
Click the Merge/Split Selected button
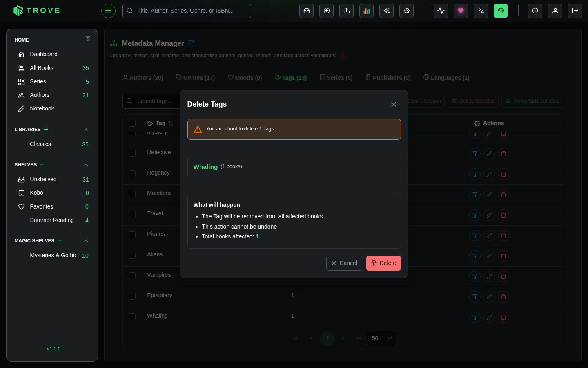pyautogui.click(x=532, y=101)
